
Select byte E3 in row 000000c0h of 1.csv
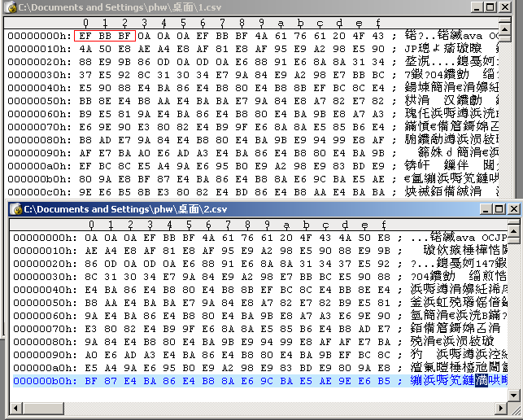pyautogui.click(x=163, y=192)
